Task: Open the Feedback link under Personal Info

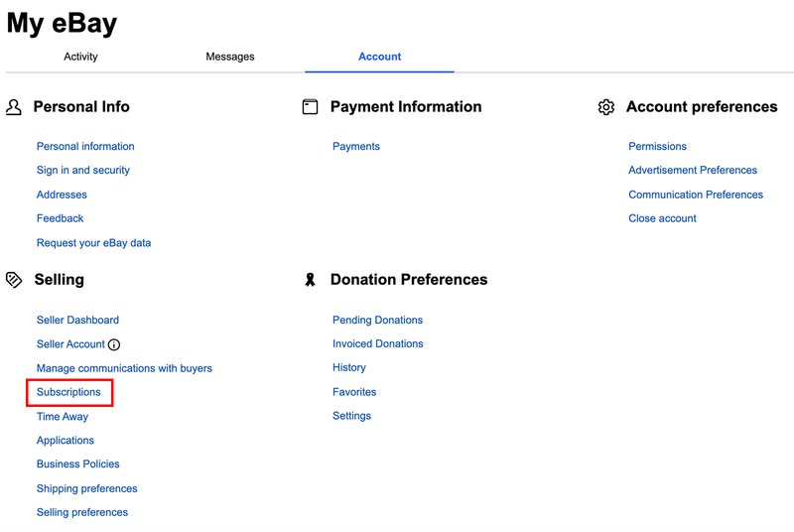Action: (60, 218)
